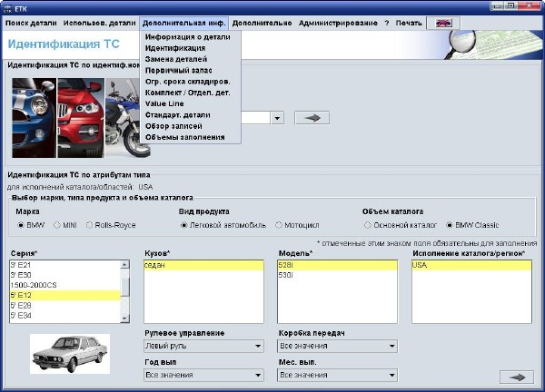The image size is (545, 392).
Task: Click the Печать menu item
Action: [411, 21]
